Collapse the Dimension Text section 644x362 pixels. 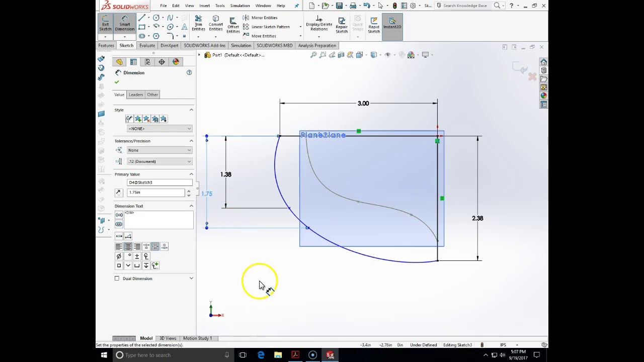(191, 206)
